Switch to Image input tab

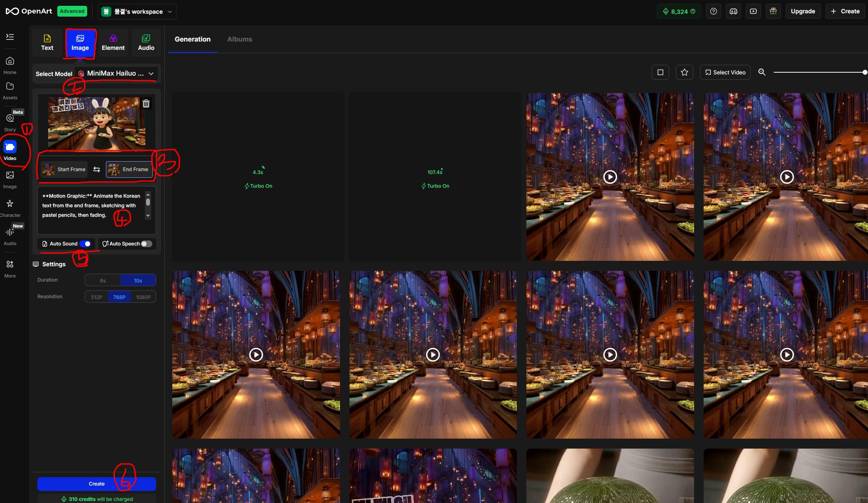tap(80, 43)
